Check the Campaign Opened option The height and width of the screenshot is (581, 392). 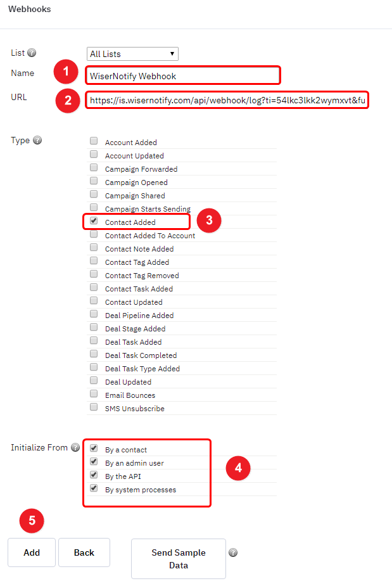coord(94,181)
